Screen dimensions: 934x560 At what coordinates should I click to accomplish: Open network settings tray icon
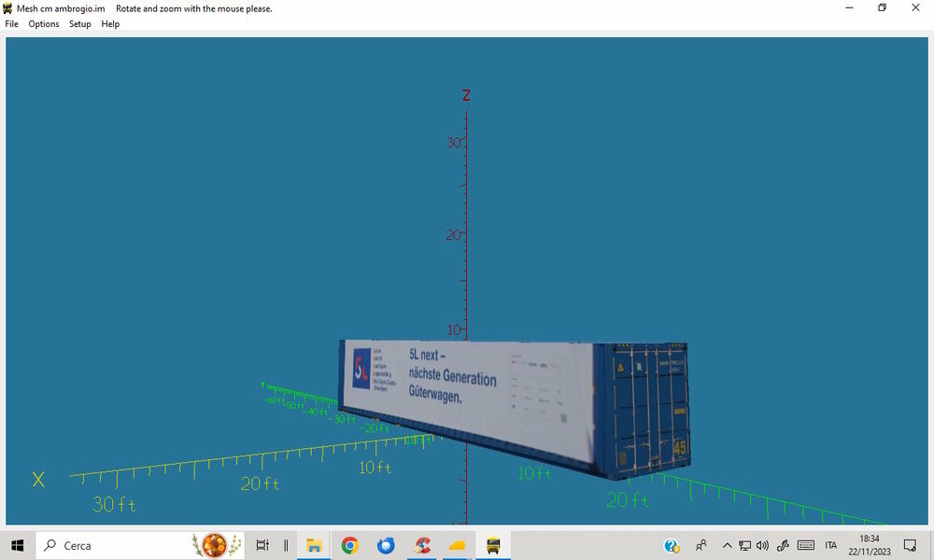pos(744,545)
